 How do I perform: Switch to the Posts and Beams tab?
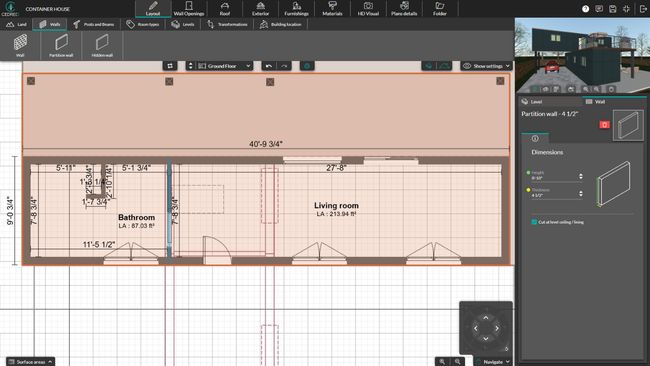pyautogui.click(x=94, y=24)
